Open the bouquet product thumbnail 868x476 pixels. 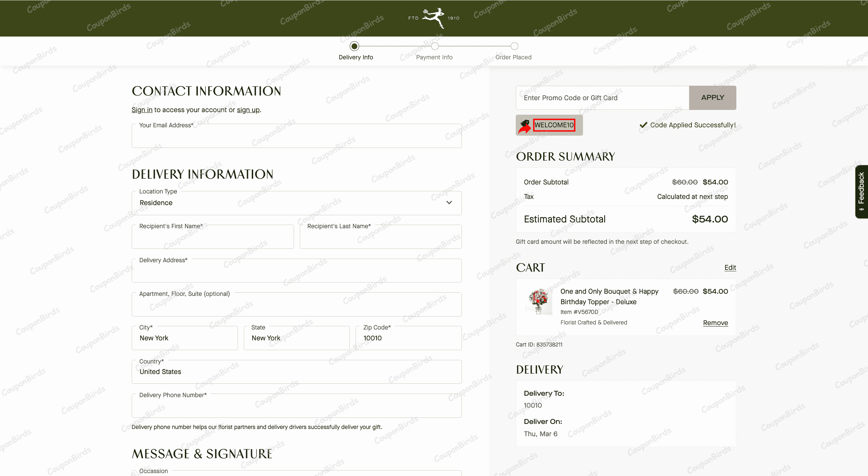click(x=539, y=302)
